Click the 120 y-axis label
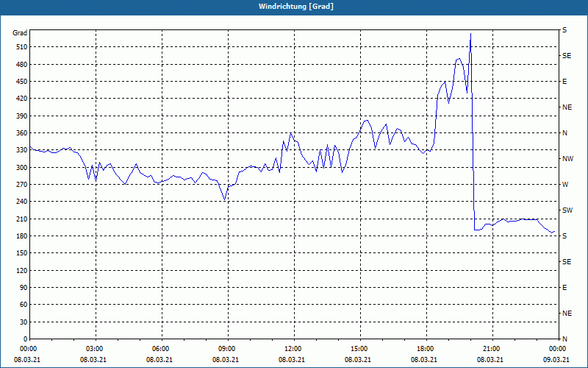 coord(22,270)
